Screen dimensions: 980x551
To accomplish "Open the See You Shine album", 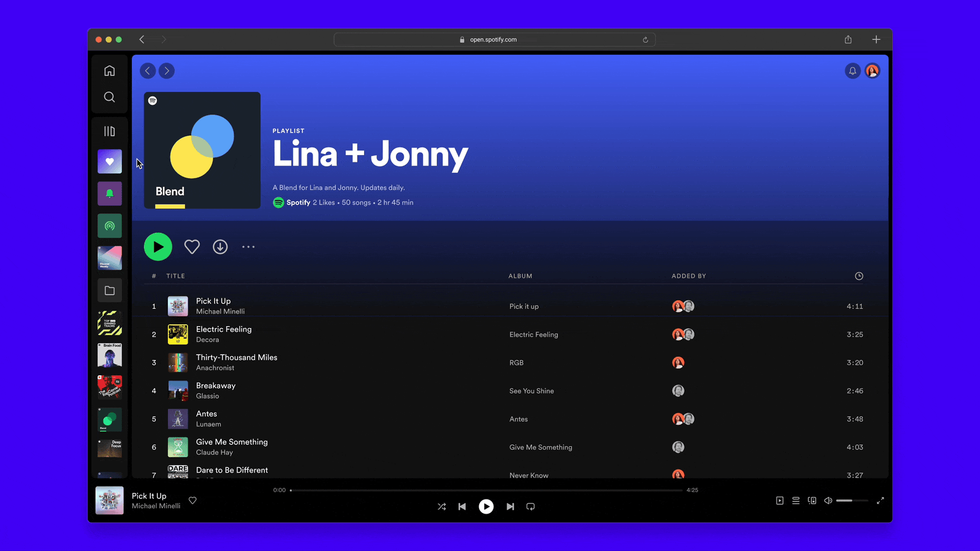I will [x=531, y=391].
